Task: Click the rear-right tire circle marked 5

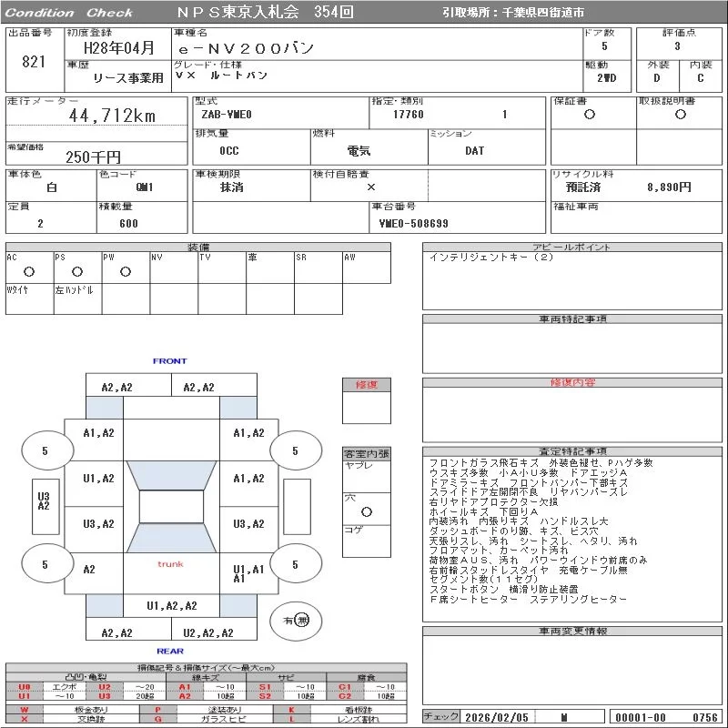Action: 295,565
